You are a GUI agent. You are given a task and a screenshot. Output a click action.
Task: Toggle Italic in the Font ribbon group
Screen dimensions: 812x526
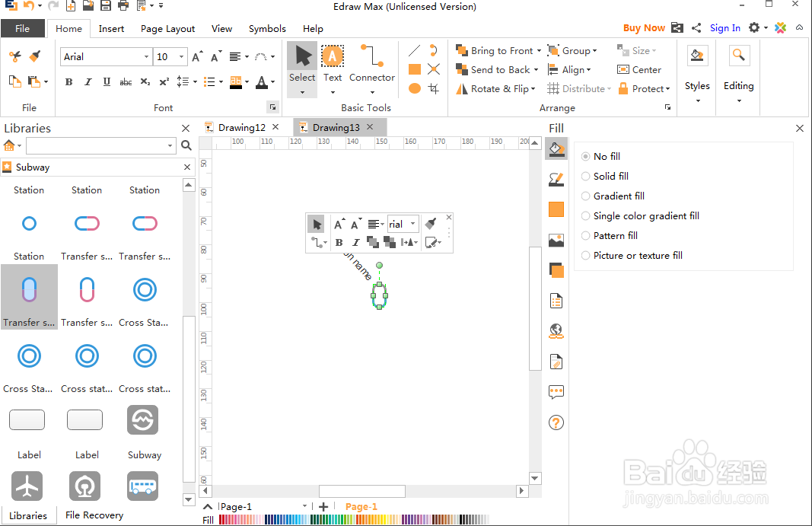tap(88, 82)
